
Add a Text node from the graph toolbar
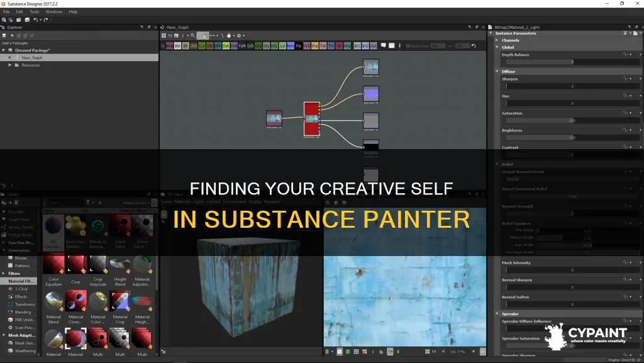(323, 46)
